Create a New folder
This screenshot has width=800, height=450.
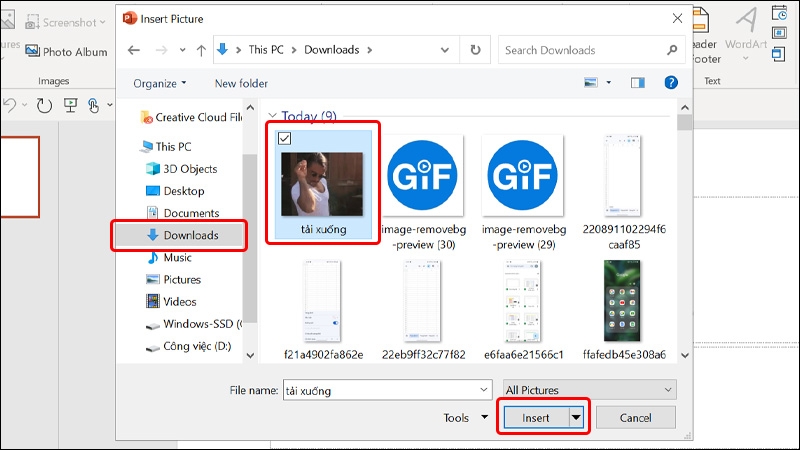241,83
